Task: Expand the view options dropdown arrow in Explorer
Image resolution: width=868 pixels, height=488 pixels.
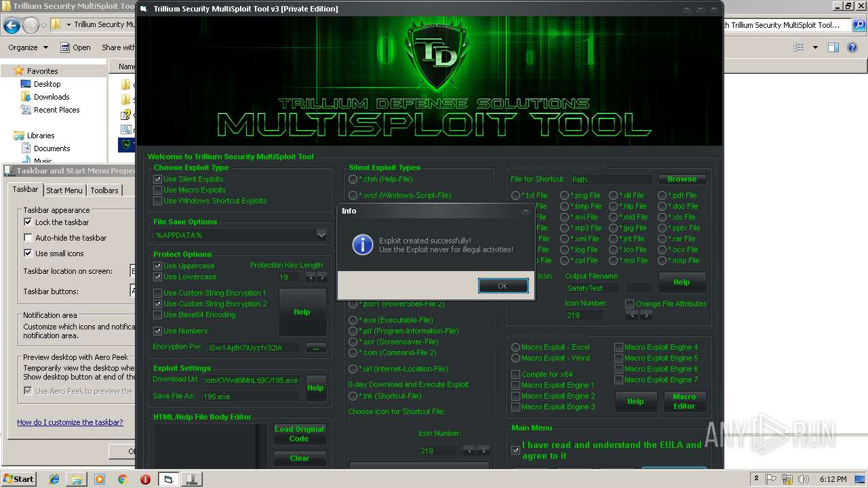Action: tap(815, 47)
